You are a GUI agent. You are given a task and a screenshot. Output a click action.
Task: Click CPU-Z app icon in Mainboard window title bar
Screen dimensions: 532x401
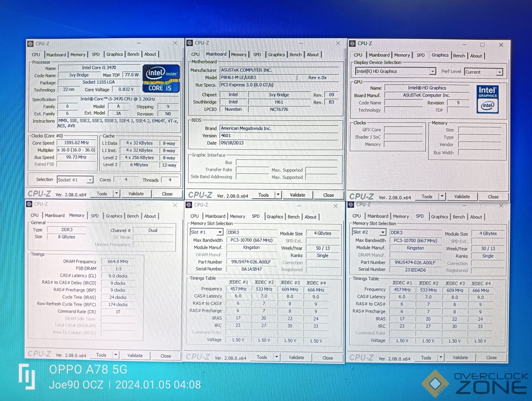click(190, 43)
